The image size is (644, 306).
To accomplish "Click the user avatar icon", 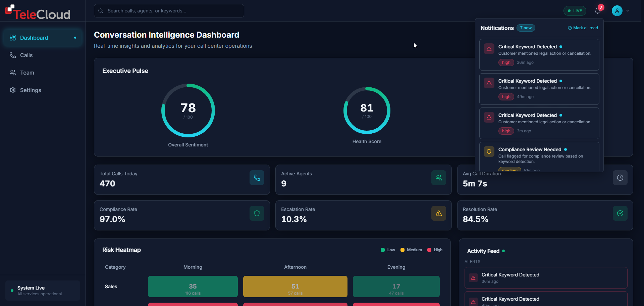I will point(617,11).
